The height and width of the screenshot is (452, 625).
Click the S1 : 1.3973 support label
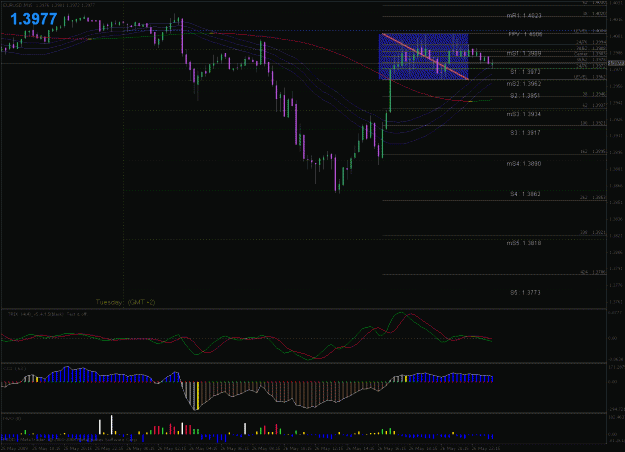tap(525, 72)
